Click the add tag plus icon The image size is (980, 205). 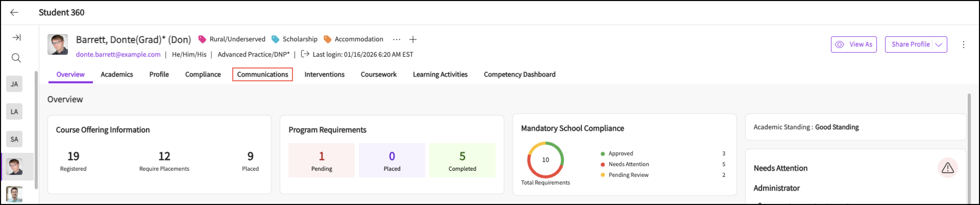click(413, 39)
